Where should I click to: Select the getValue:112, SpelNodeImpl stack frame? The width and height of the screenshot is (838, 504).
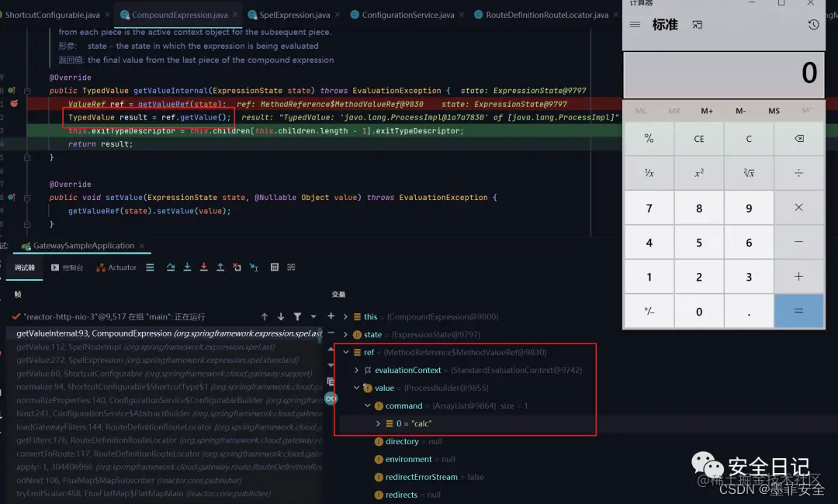(x=164, y=347)
